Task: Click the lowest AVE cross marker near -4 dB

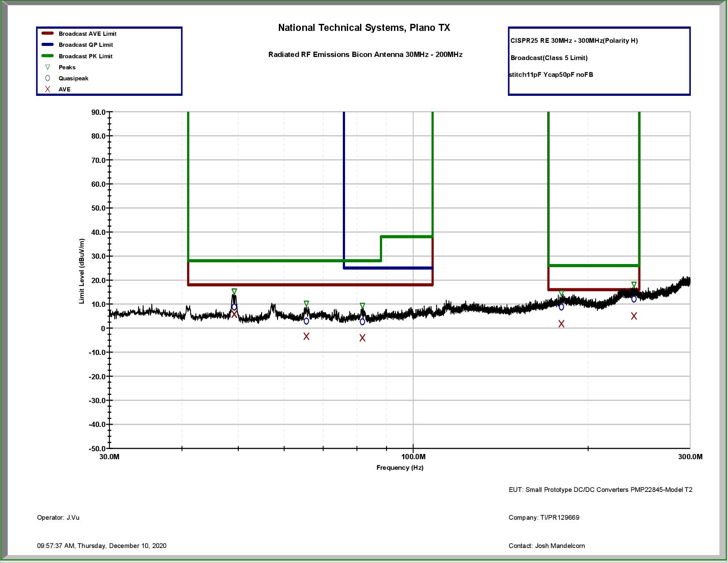Action: 362,338
